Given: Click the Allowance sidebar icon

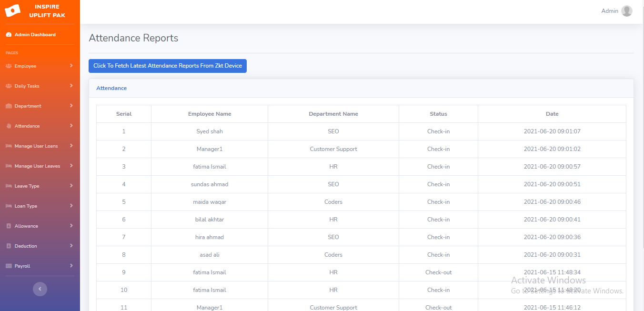Looking at the screenshot, I should [9, 226].
